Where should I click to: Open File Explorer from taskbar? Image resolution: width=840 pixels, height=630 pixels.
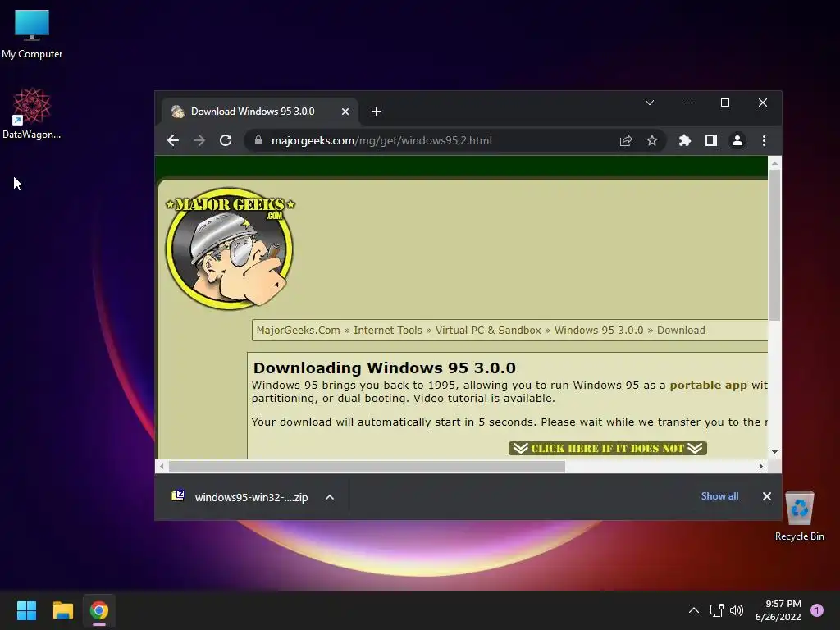62,610
